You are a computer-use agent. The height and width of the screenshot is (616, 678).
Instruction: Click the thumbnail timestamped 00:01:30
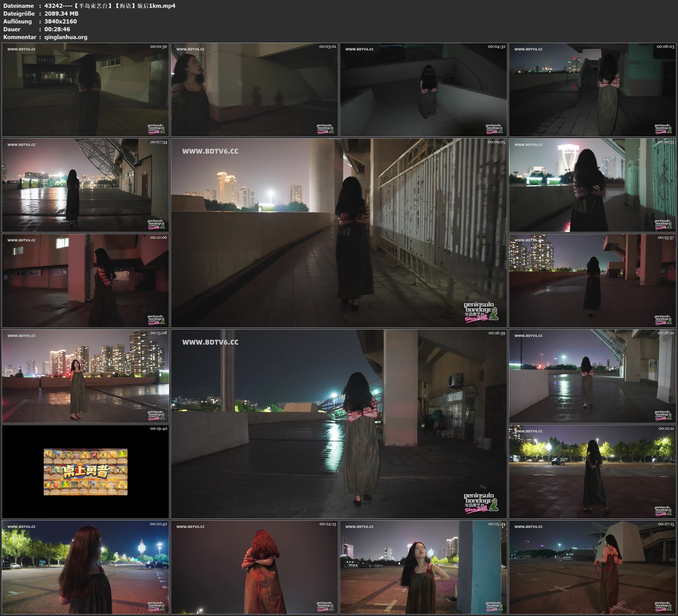85,89
